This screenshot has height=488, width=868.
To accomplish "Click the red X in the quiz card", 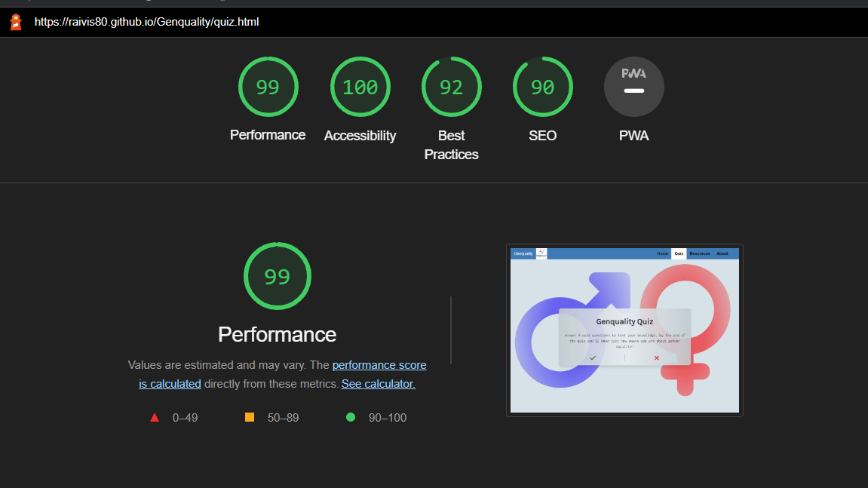I will (657, 358).
